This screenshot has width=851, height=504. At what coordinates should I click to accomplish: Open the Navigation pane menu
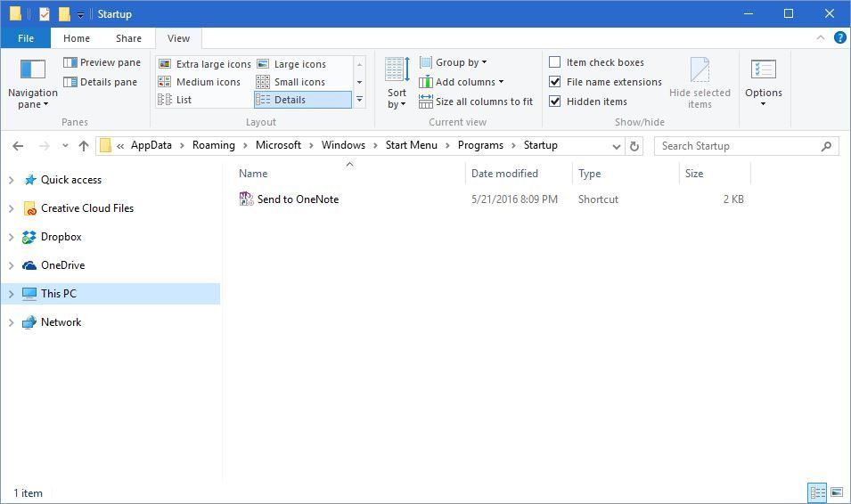[x=33, y=83]
